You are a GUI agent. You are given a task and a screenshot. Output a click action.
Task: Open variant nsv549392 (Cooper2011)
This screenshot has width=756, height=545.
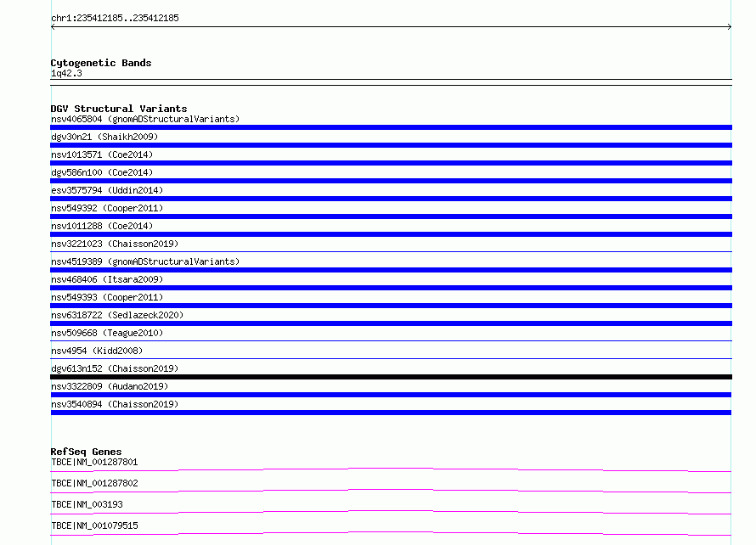107,208
